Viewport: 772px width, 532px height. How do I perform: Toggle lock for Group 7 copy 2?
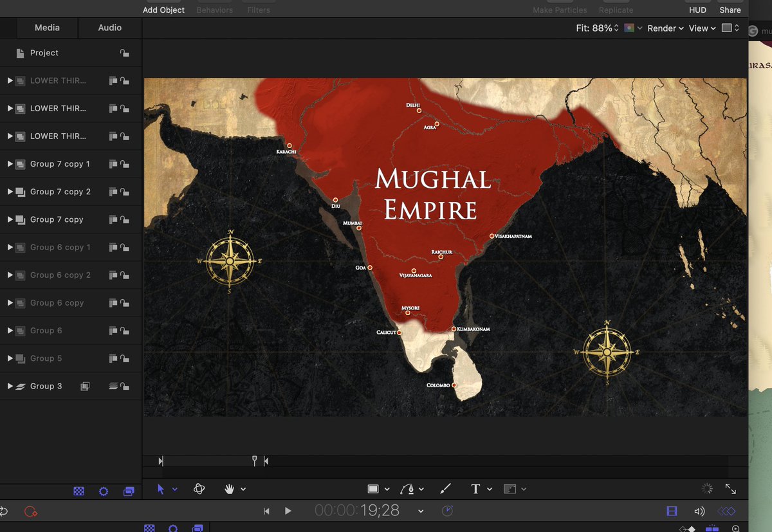(125, 192)
